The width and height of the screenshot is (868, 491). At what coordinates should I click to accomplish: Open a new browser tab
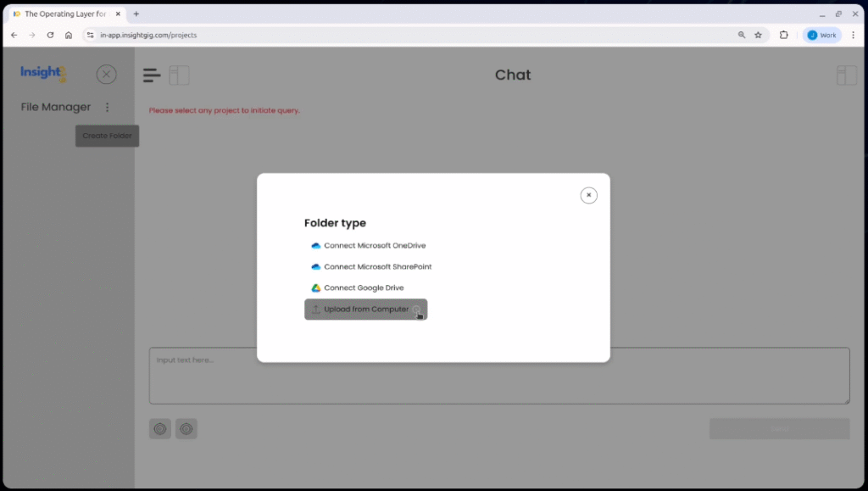click(136, 14)
